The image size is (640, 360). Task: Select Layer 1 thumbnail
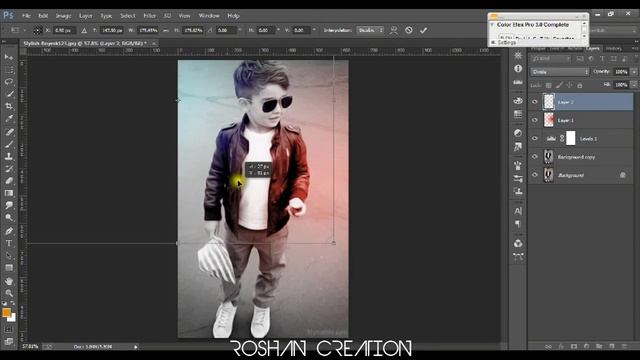549,120
